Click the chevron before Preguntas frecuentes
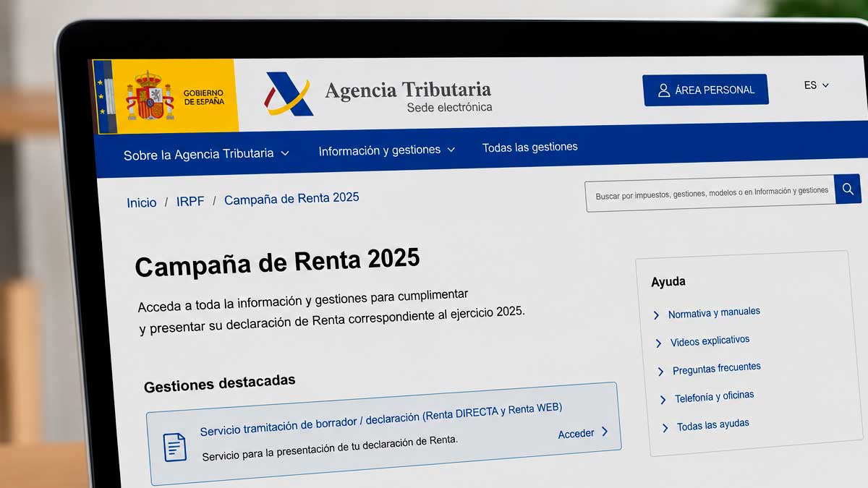The width and height of the screenshot is (868, 488). (660, 371)
